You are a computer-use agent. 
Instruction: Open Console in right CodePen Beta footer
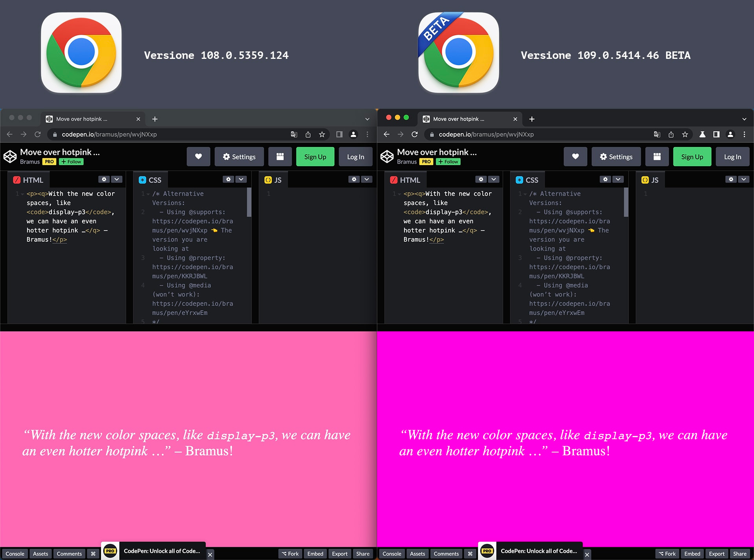point(392,554)
